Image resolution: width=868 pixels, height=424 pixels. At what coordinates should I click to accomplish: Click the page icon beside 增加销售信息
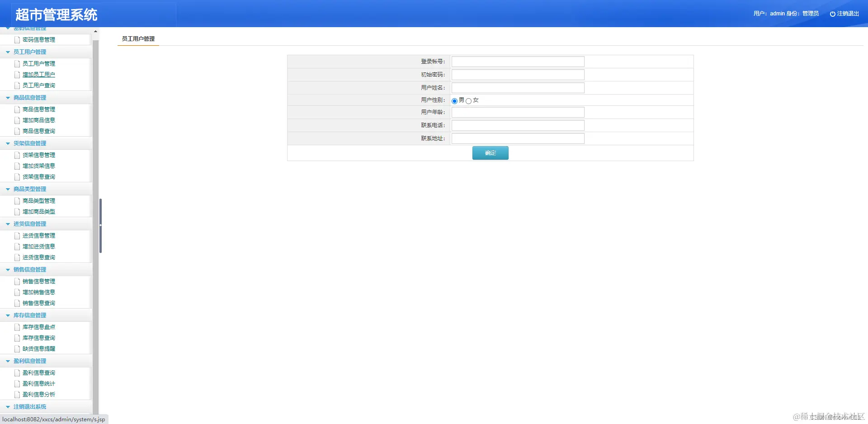[17, 292]
